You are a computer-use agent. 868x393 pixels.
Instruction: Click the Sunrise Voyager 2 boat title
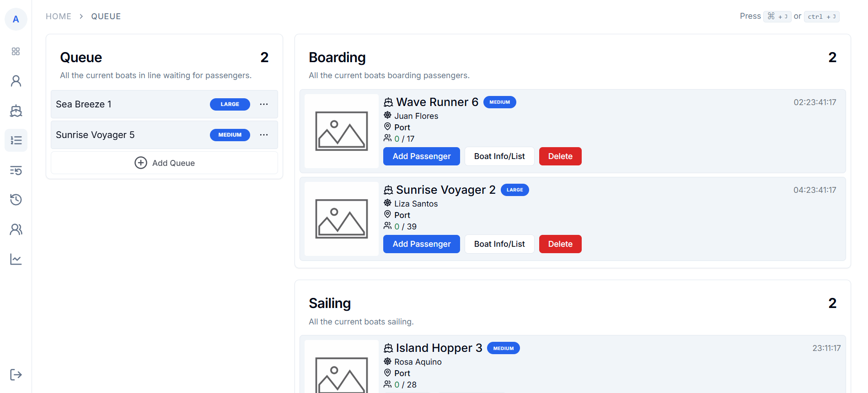click(446, 190)
